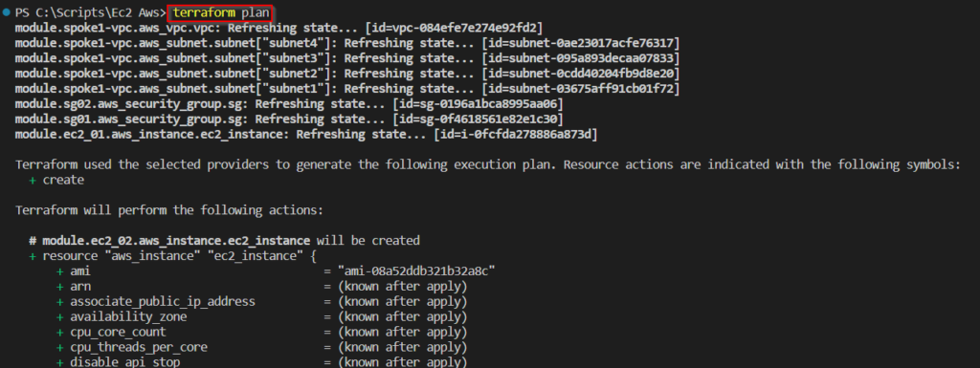Click the subnet-095a893decaa07833 ID
The image size is (980, 368).
[583, 58]
